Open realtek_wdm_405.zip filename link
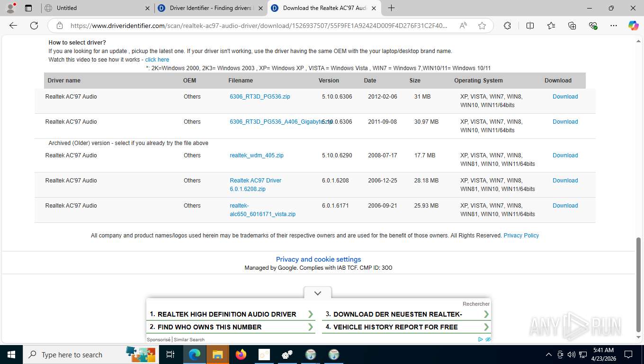This screenshot has height=364, width=644. pyautogui.click(x=257, y=155)
